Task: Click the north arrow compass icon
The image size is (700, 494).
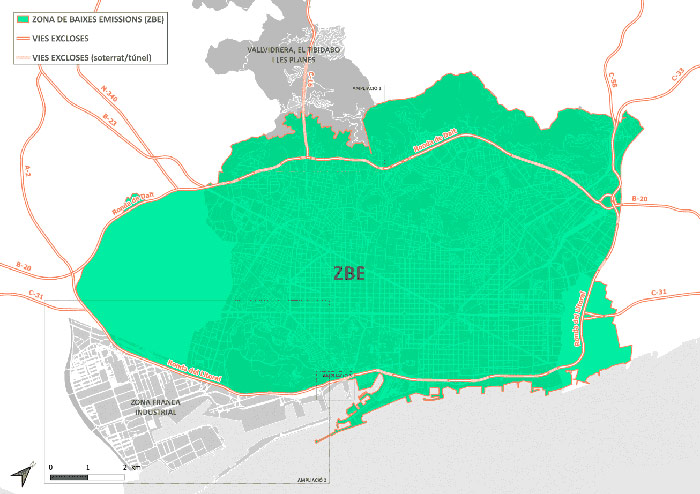Action: click(21, 473)
